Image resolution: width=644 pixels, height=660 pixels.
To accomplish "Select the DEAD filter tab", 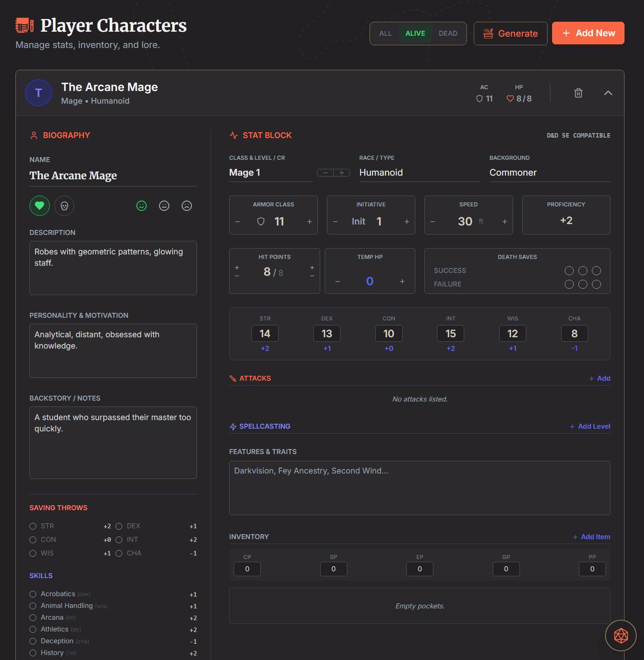I will coord(448,33).
